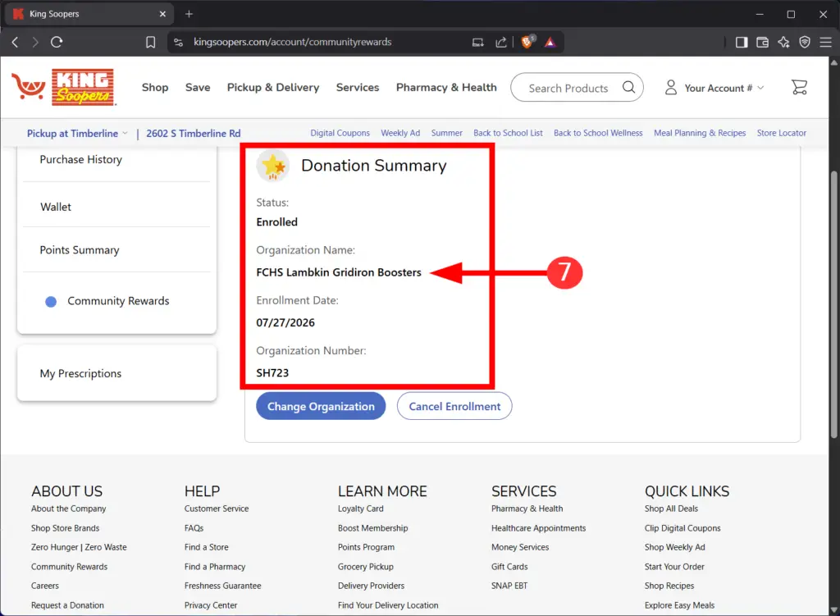Viewport: 840px width, 616px height.
Task: Open the footer Request a Donation link
Action: [67, 605]
